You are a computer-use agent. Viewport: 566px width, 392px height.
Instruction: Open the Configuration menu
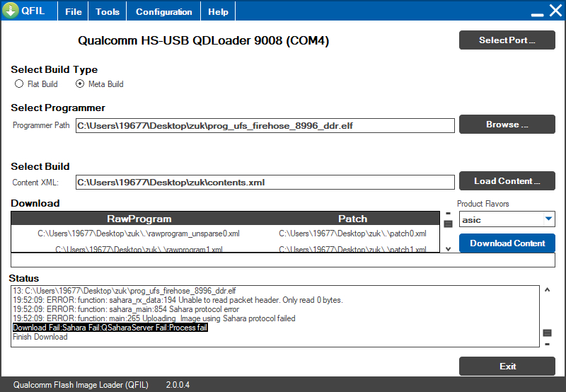(164, 11)
